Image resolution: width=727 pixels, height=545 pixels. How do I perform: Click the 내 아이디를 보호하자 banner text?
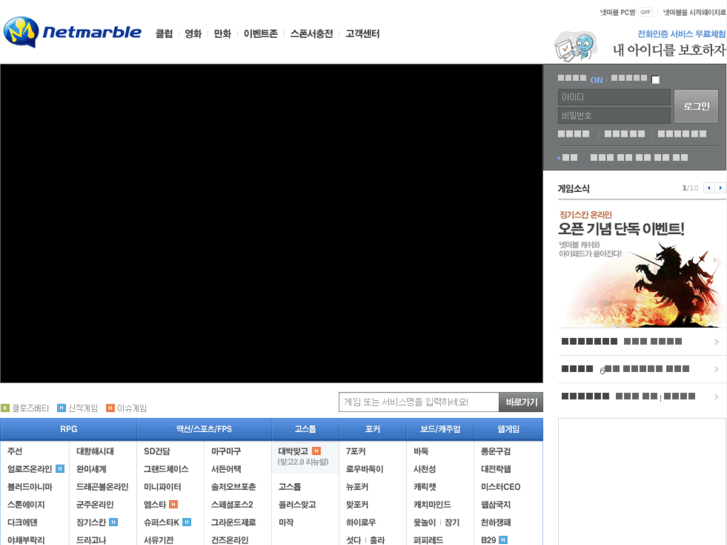669,50
